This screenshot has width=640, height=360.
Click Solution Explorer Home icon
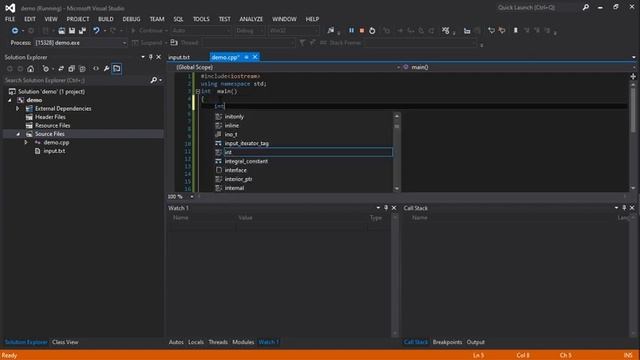coord(31,69)
